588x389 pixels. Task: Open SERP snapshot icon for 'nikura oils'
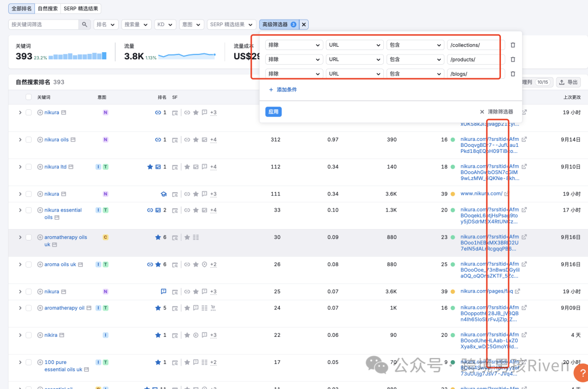(175, 140)
